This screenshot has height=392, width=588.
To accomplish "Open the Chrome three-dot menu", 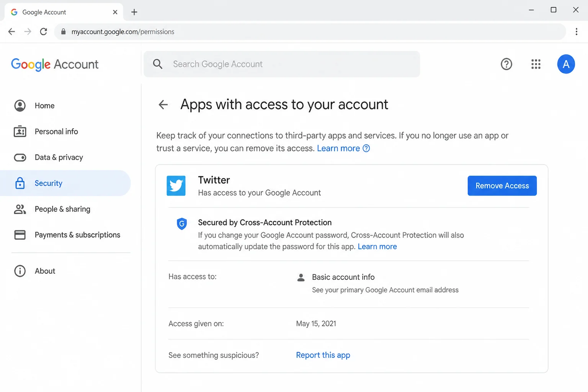I will (x=576, y=31).
